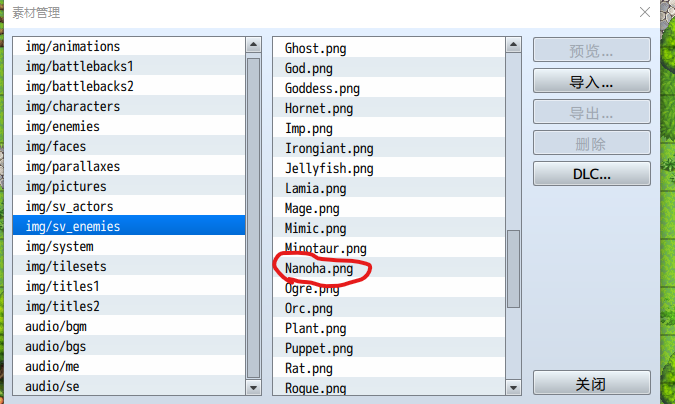Select audio/bgs folder
675x404 pixels.
point(129,346)
